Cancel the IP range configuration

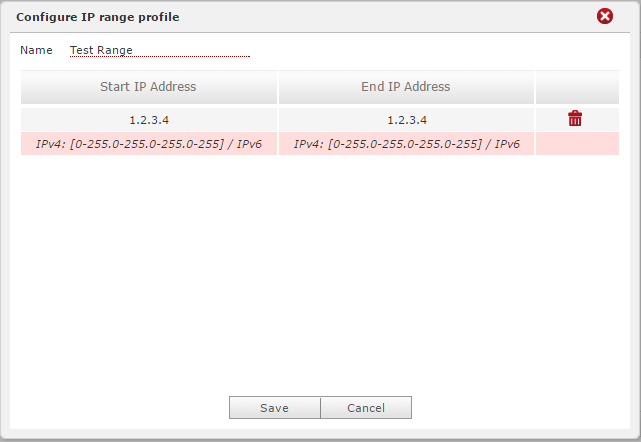coord(366,408)
